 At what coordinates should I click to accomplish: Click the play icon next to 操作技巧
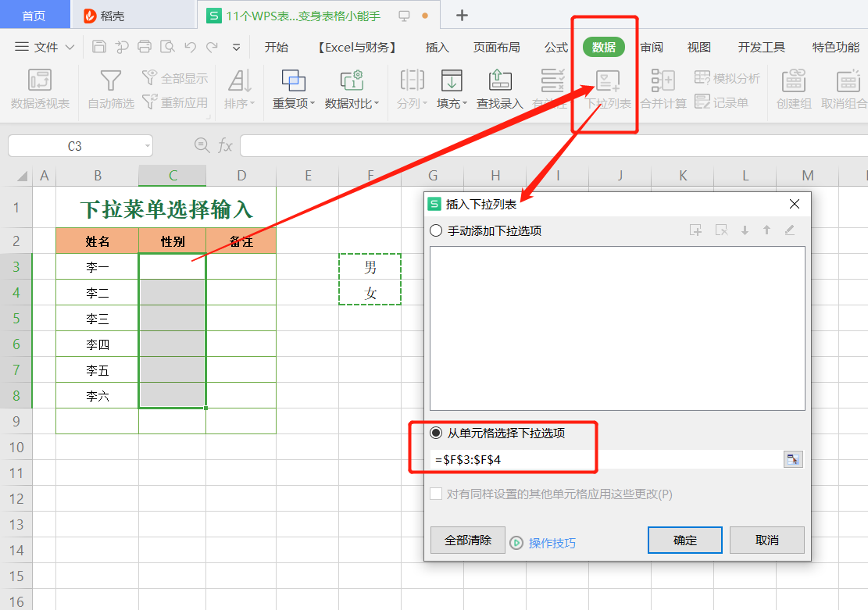click(x=516, y=543)
